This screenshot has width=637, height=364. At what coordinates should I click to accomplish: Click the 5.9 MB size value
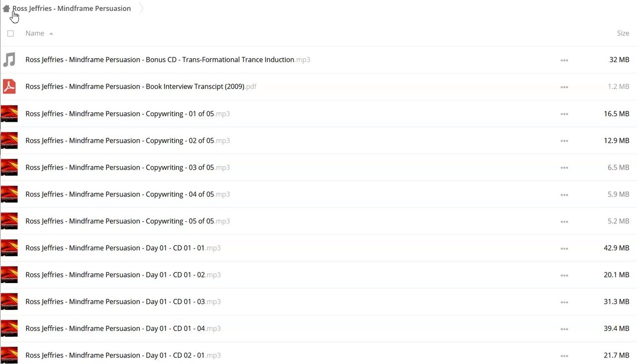point(619,194)
